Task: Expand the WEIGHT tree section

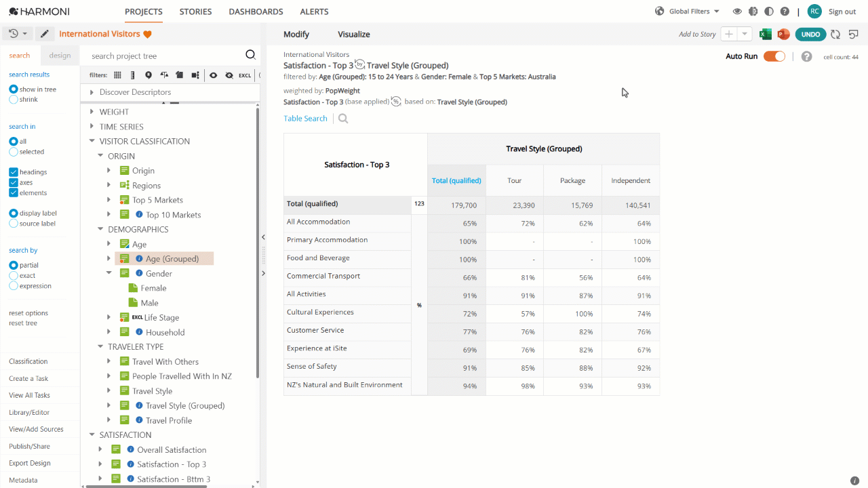Action: (92, 112)
